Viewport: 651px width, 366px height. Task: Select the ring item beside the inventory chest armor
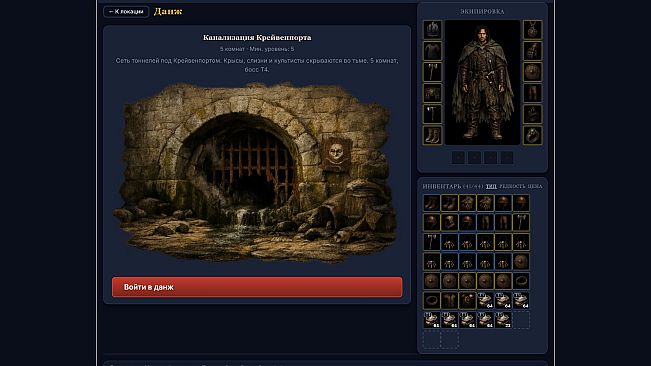click(431, 300)
